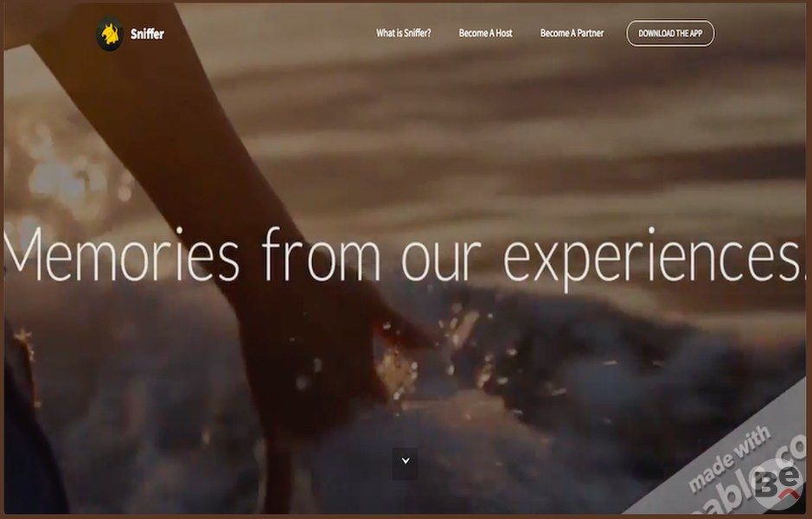The image size is (812, 519).
Task: Open the What is Sniffer? page
Action: (x=404, y=33)
